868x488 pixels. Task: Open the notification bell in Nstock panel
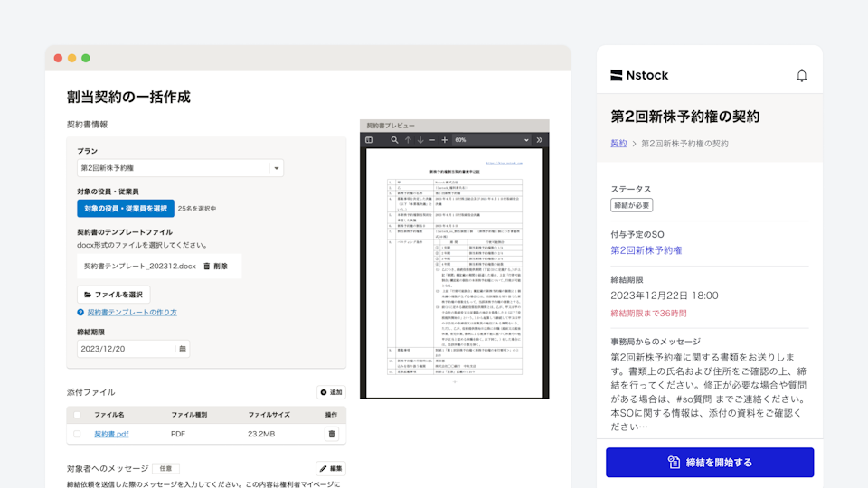tap(801, 76)
